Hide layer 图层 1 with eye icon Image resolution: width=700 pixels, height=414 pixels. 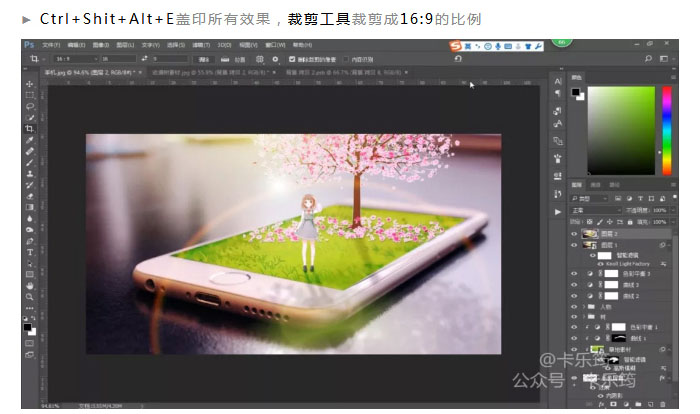[574, 245]
